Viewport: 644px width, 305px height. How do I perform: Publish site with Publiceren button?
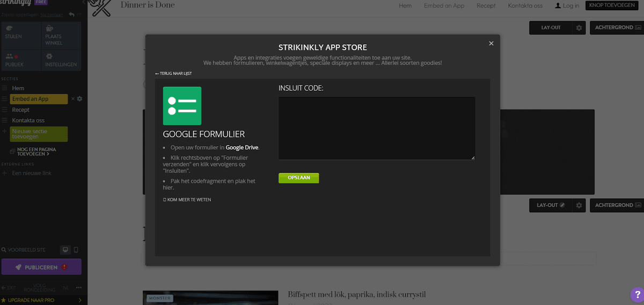[x=41, y=267]
